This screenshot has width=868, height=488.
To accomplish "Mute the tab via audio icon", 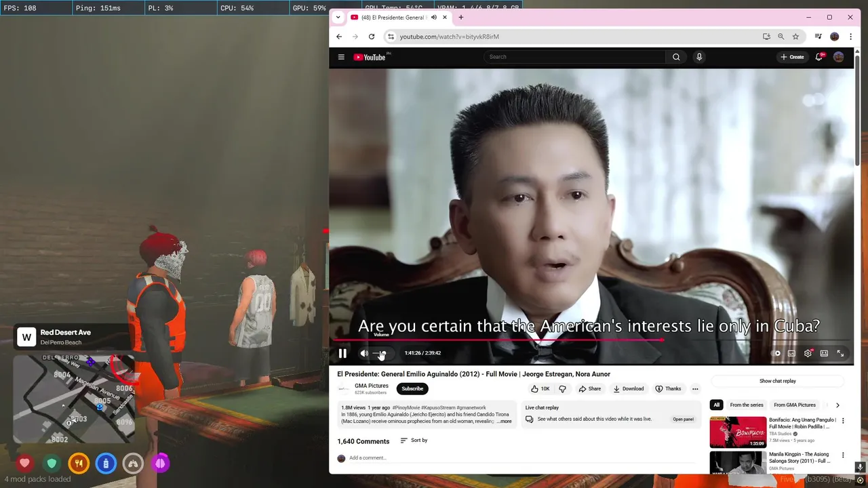I will pos(433,18).
